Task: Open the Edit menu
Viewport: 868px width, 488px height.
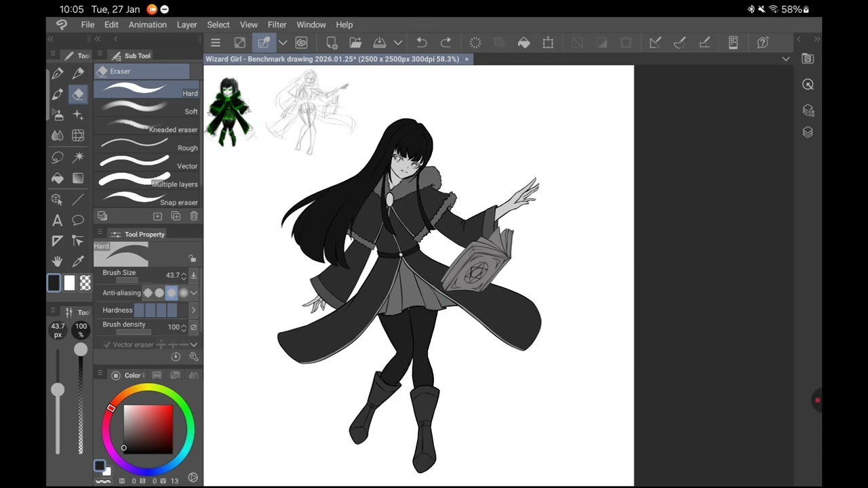Action: coord(111,24)
